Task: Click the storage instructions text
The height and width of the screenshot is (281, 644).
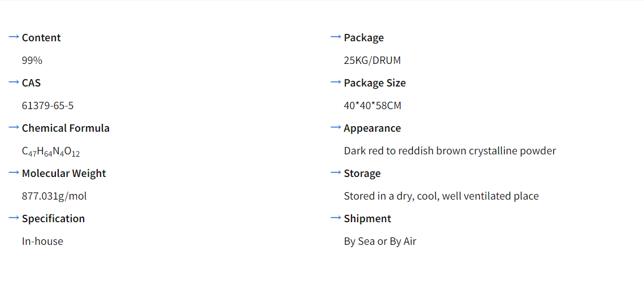Action: point(441,196)
